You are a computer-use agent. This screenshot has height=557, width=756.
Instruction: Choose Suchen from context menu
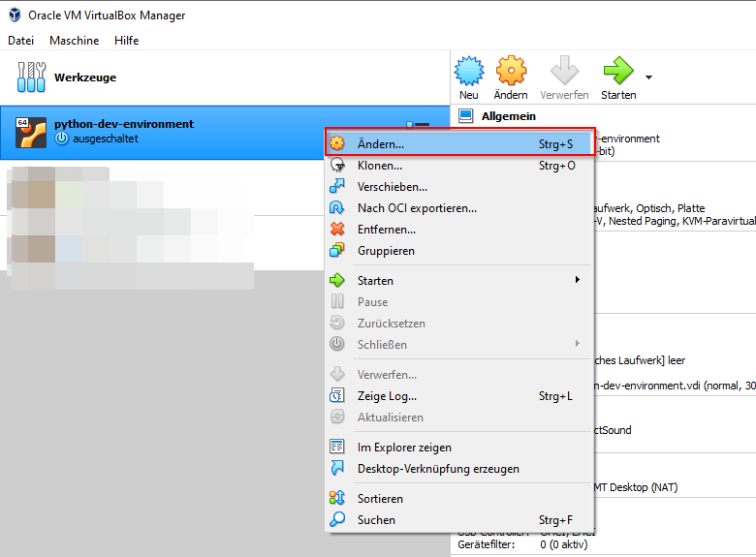tap(459, 520)
